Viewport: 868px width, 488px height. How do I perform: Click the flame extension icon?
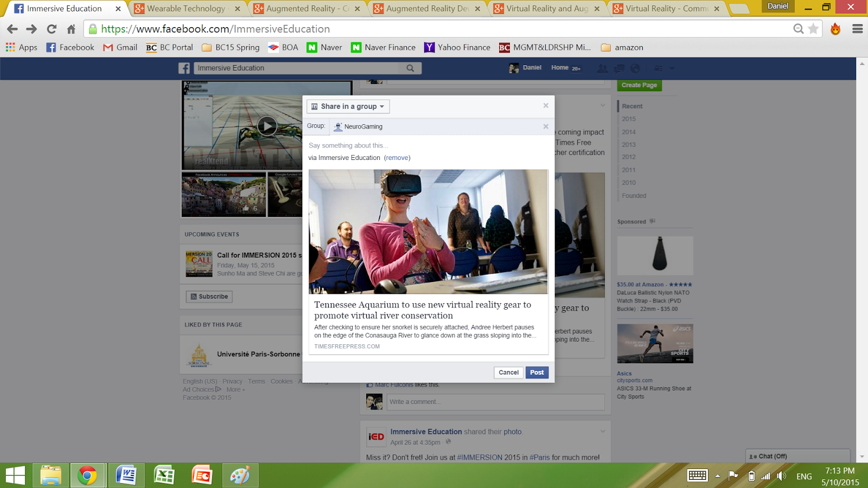[x=835, y=29]
